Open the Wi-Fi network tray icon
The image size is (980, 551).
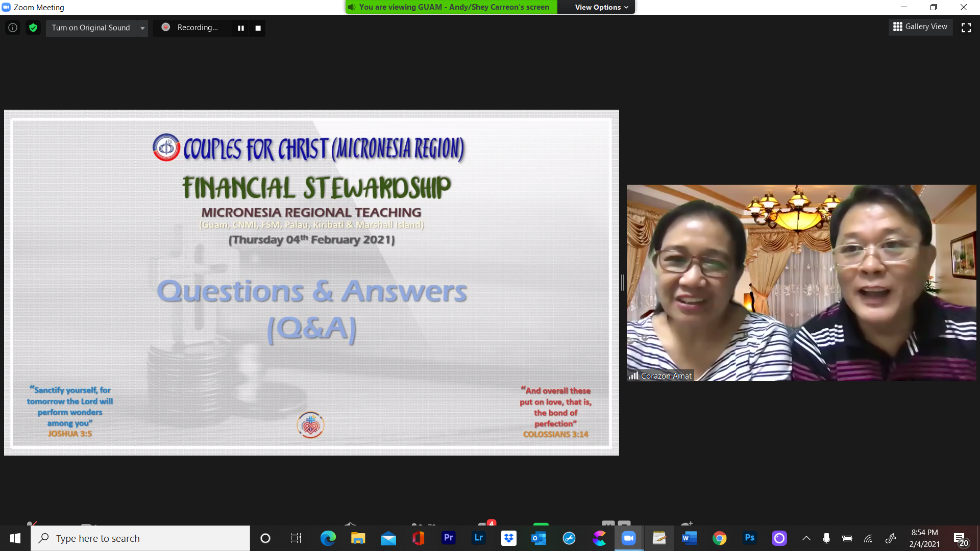[x=868, y=538]
